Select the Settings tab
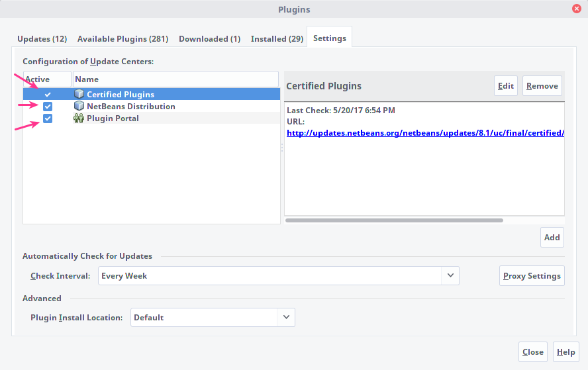The height and width of the screenshot is (370, 588). coord(329,38)
